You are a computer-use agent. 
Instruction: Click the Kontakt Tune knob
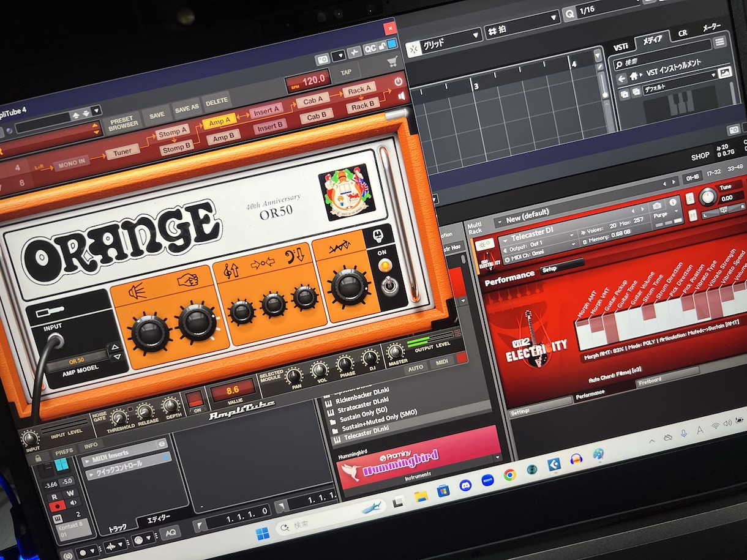click(707, 196)
